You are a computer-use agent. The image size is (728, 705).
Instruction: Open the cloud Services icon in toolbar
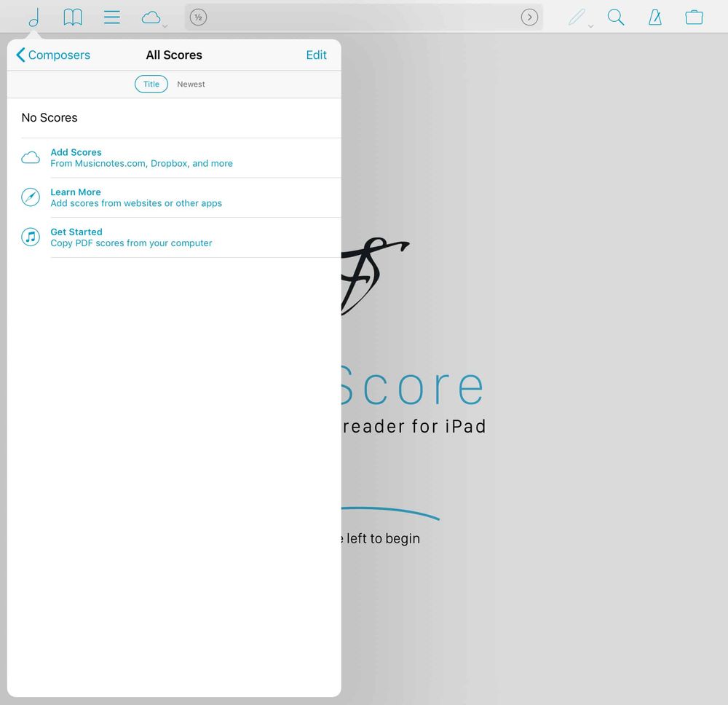pos(151,17)
